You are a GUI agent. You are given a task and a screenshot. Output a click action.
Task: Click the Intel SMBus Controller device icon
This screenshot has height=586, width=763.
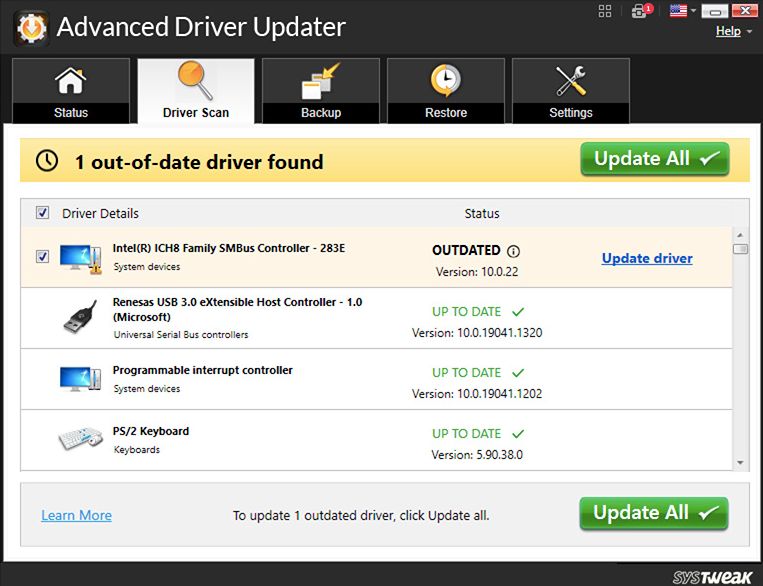81,259
